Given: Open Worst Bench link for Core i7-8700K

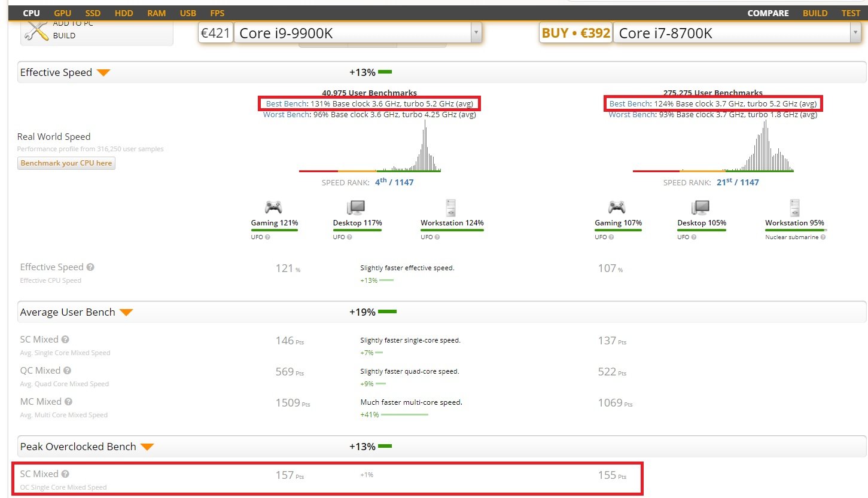Looking at the screenshot, I should [629, 114].
